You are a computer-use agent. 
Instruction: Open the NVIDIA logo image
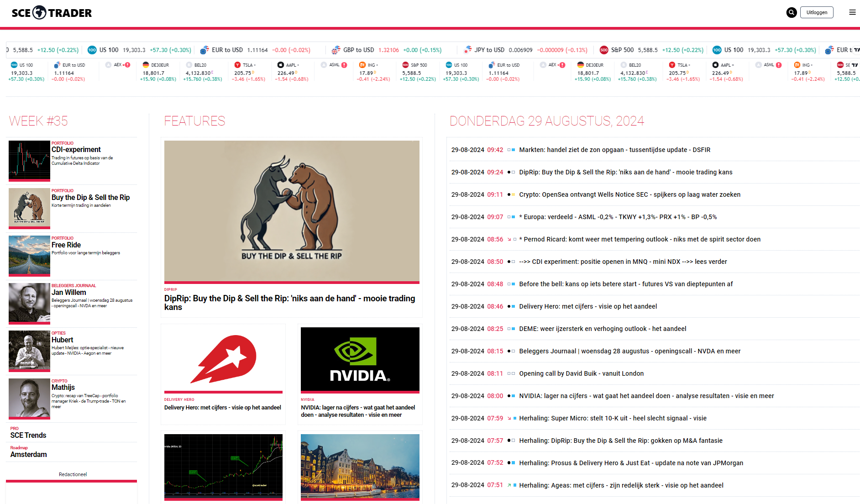tap(360, 359)
